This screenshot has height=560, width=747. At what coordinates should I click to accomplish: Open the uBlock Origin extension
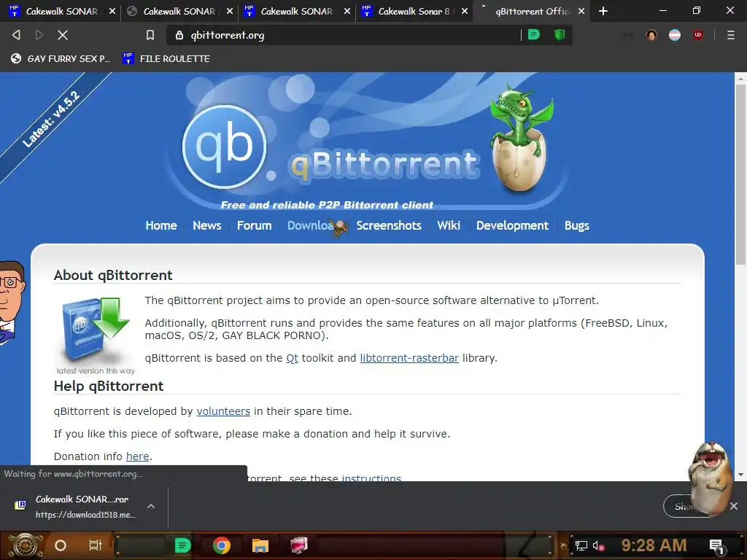click(x=698, y=35)
